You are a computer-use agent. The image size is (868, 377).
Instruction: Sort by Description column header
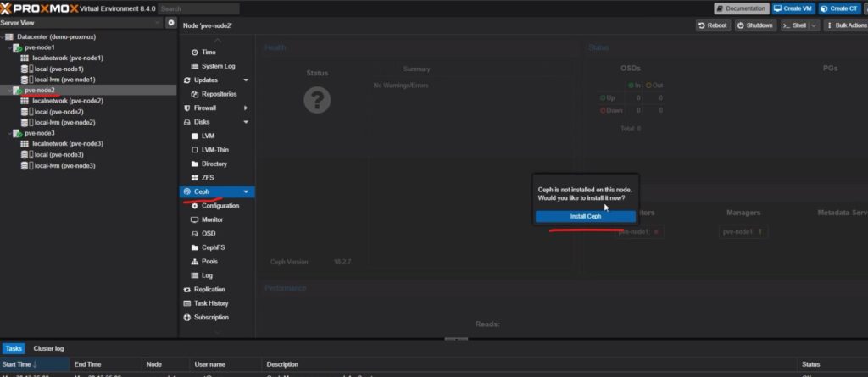click(530, 364)
